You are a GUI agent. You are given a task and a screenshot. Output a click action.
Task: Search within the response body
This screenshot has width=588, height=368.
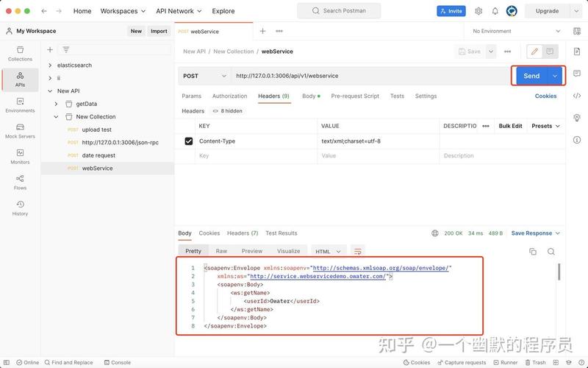point(551,252)
